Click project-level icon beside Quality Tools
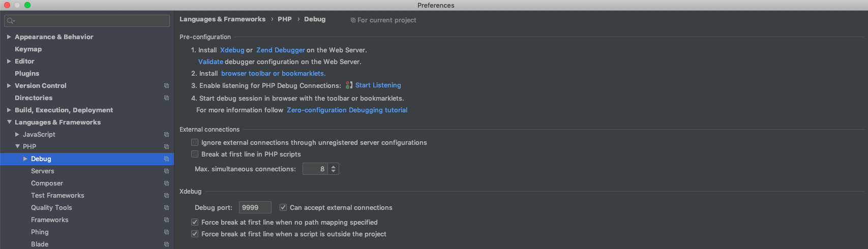The image size is (868, 249). click(x=166, y=208)
